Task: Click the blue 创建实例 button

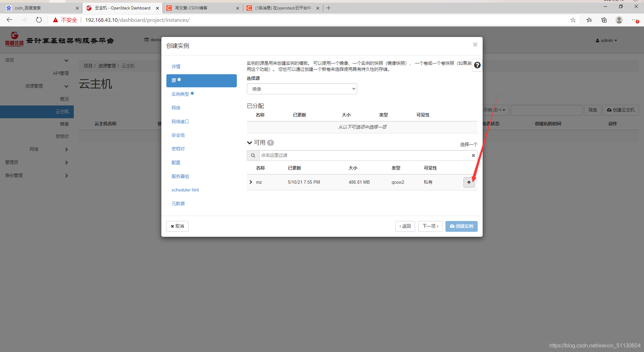Action: [x=461, y=226]
